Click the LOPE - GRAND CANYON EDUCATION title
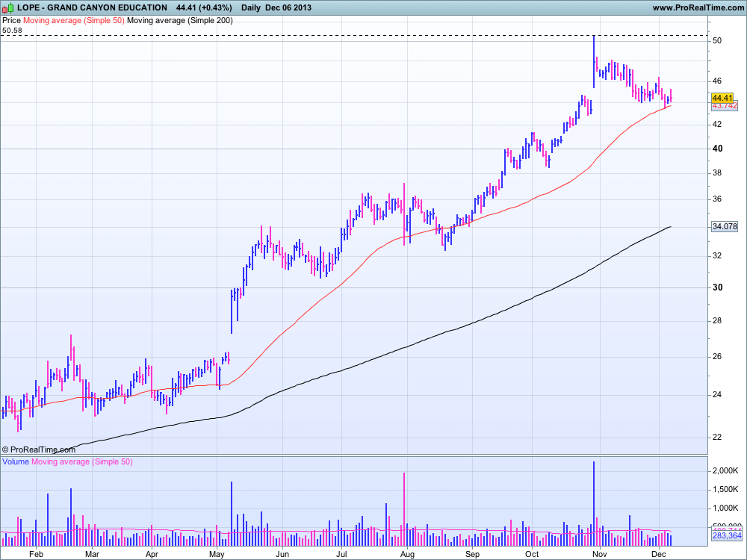The image size is (747, 560). (92, 7)
